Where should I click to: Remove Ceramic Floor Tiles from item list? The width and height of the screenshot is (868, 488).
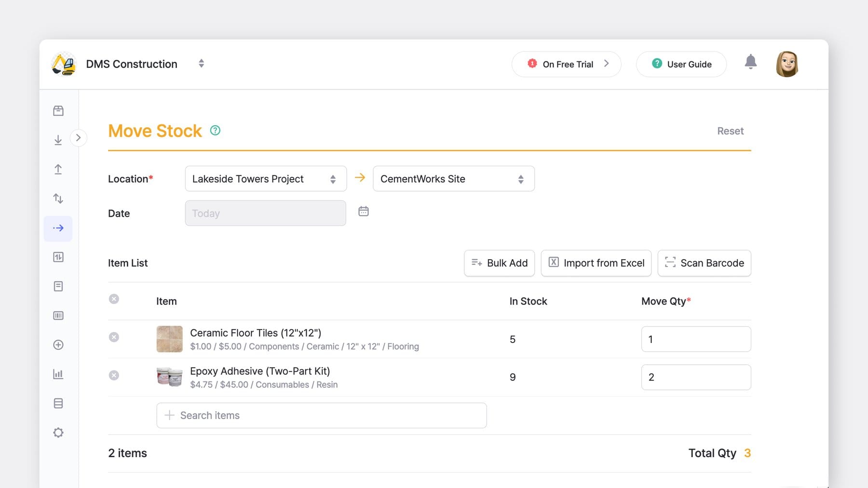click(114, 337)
